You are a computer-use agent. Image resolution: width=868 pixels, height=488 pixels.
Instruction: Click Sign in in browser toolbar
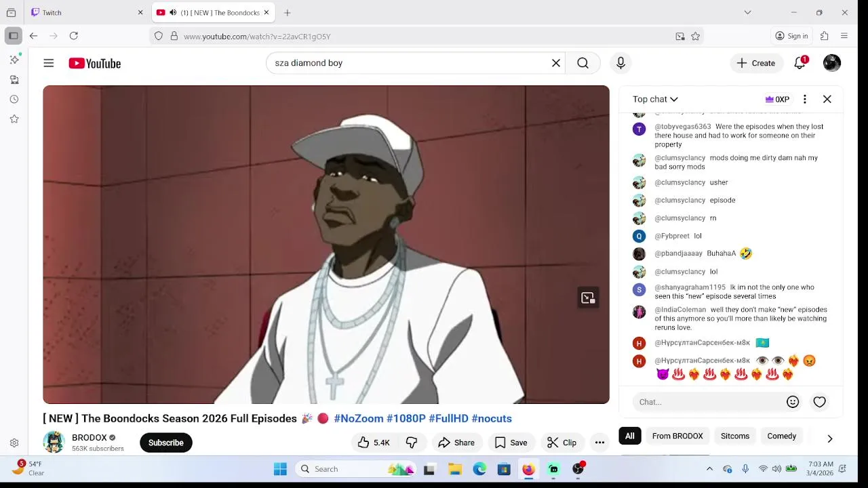(x=791, y=36)
